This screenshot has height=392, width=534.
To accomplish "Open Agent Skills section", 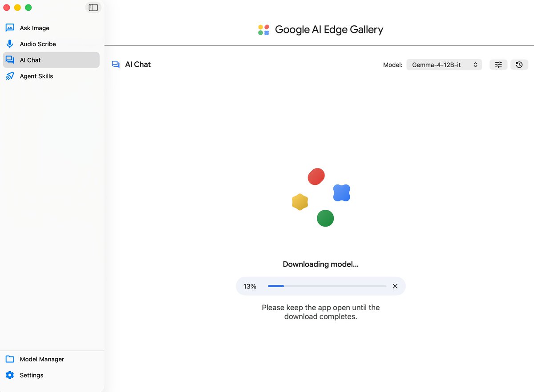I will (x=51, y=76).
